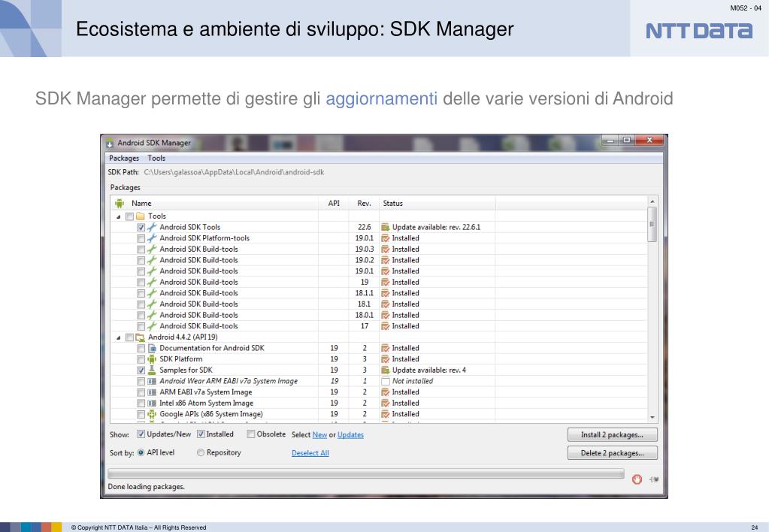Enable the Obsolete show filter

pos(250,434)
